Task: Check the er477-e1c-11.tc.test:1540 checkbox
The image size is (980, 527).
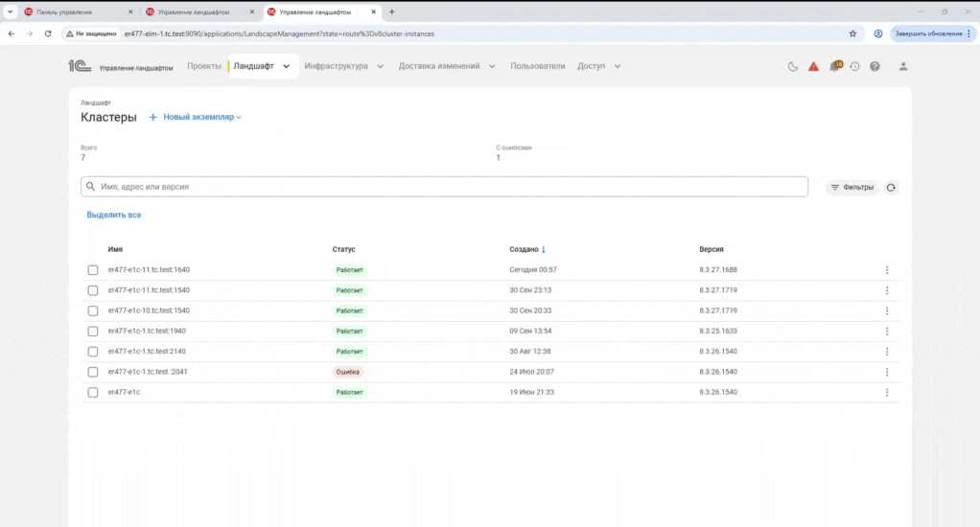Action: pyautogui.click(x=92, y=290)
